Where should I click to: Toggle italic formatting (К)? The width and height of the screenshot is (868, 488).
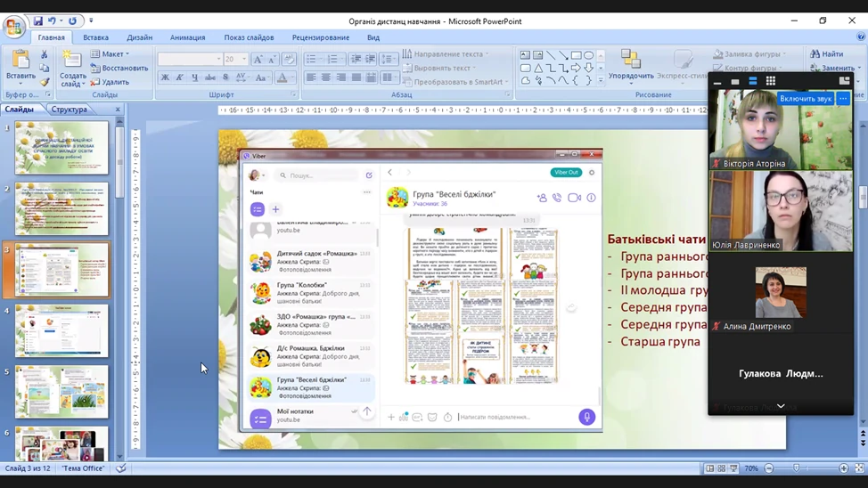point(179,78)
